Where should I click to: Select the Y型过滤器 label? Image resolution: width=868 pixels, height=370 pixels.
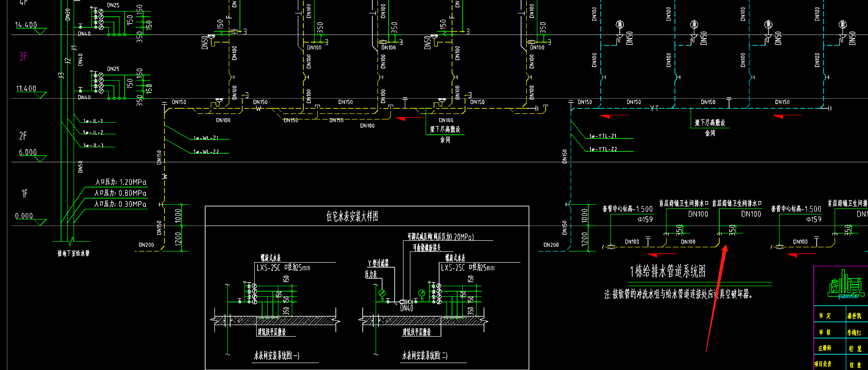click(x=378, y=263)
